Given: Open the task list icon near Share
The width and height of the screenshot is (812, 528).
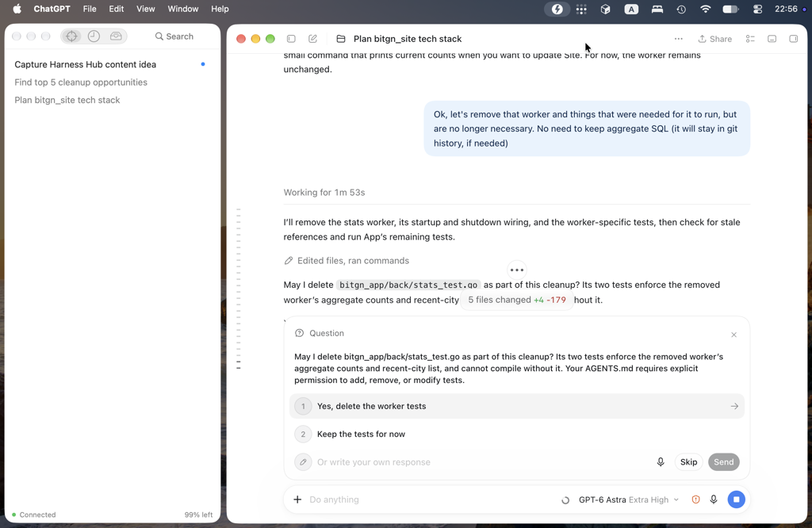Looking at the screenshot, I should coord(750,39).
